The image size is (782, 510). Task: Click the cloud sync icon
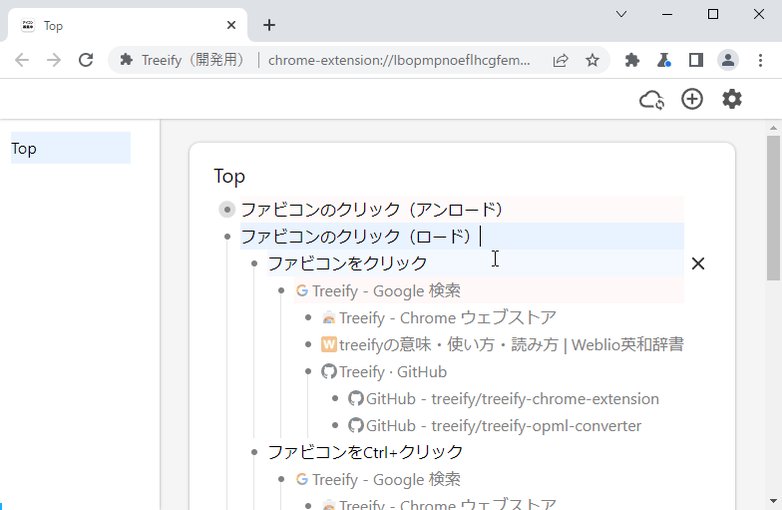[x=651, y=99]
